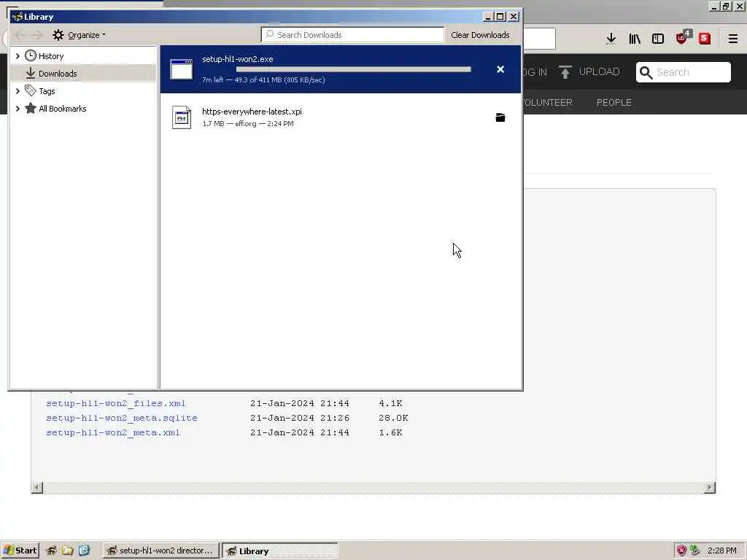Click the 4.1K size value
The height and width of the screenshot is (560, 747).
click(x=391, y=403)
